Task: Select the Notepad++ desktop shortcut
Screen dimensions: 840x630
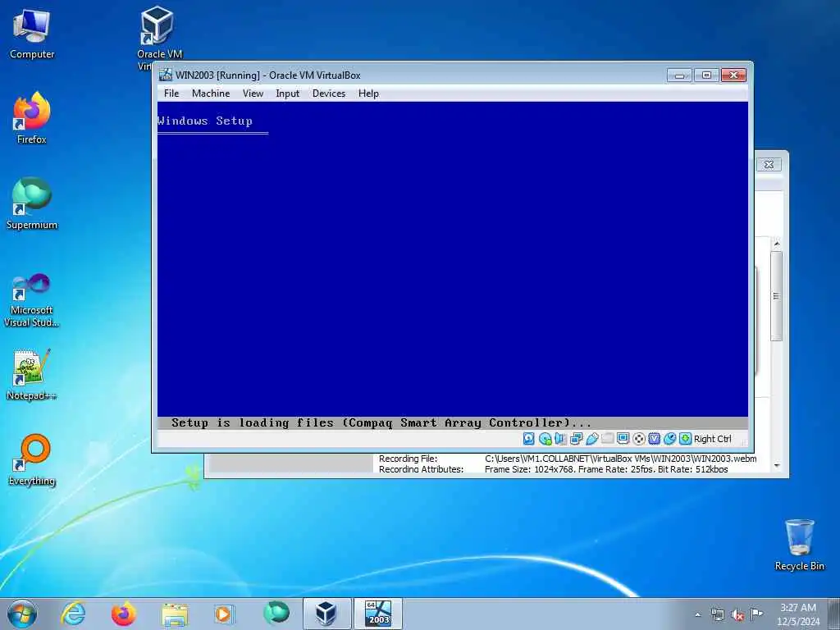Action: coord(32,374)
